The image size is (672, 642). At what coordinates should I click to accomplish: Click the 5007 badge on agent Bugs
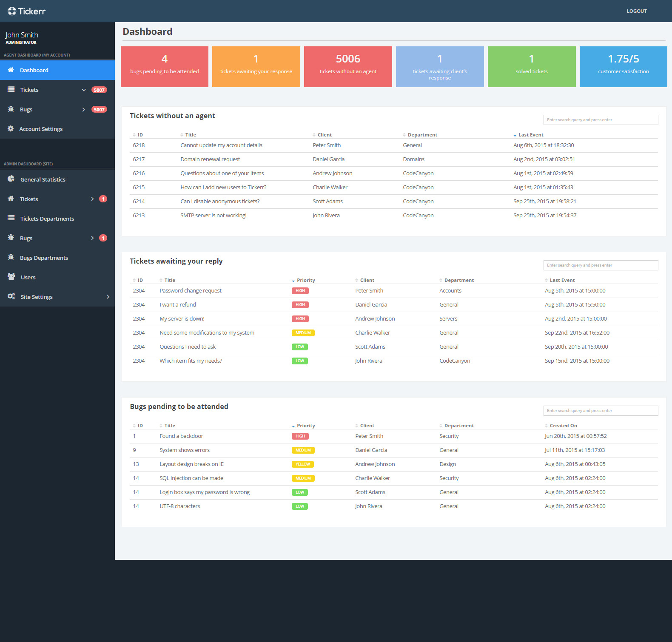(x=99, y=109)
